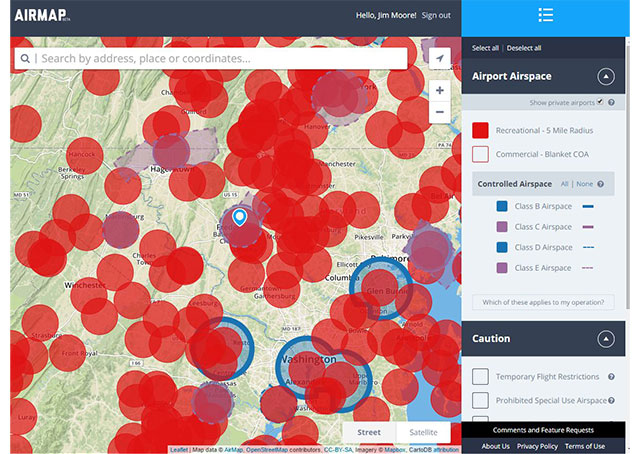The image size is (640, 454).
Task: Collapse the Airport Airspace section
Action: [x=606, y=76]
